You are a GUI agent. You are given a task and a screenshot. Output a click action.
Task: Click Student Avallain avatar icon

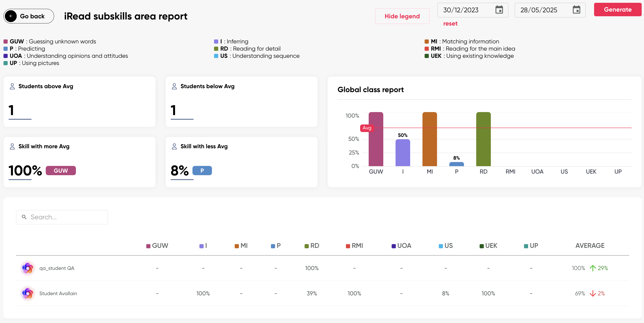[x=27, y=293]
